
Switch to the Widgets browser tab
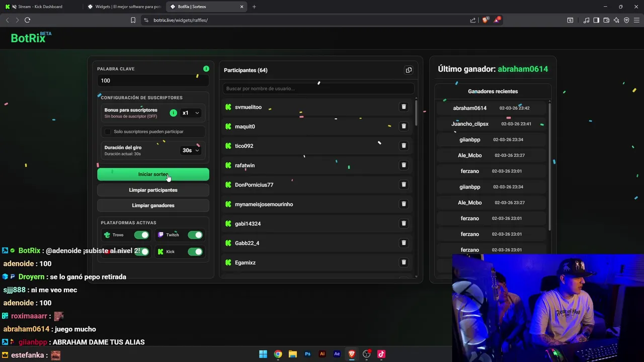coord(123,7)
